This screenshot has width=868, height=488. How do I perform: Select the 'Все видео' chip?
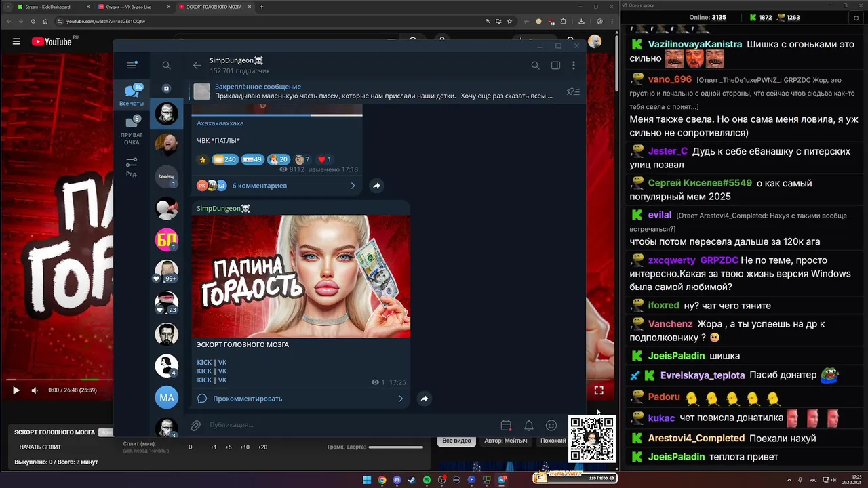[456, 441]
